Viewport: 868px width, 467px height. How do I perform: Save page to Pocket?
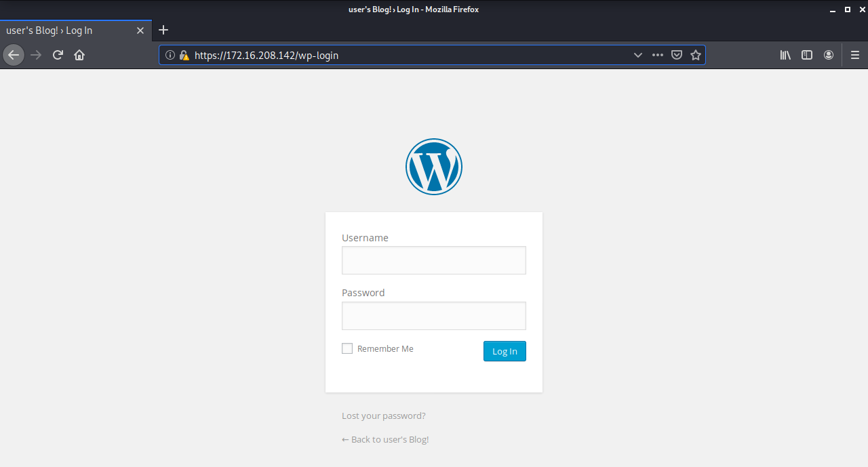pos(676,56)
